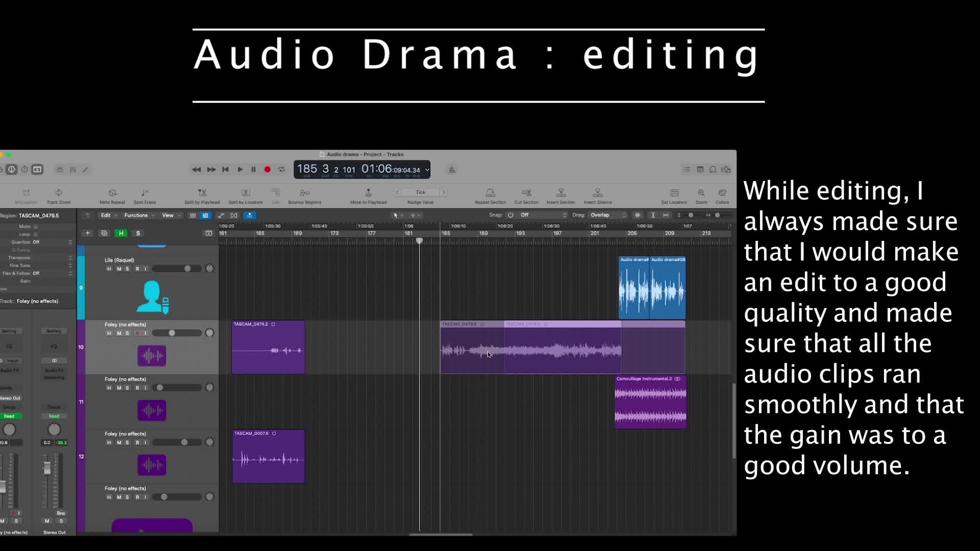Toggle the green Hide tracks H button
Screen dimensions: 980x551
click(121, 233)
